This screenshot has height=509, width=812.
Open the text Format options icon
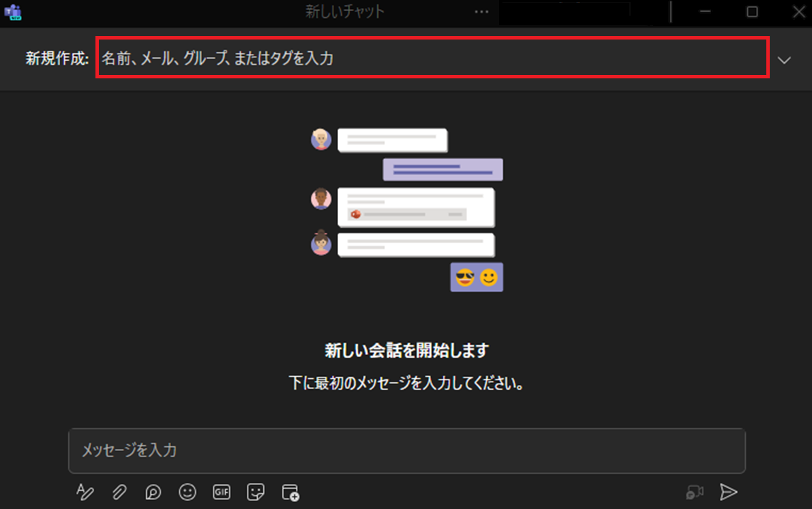point(85,492)
